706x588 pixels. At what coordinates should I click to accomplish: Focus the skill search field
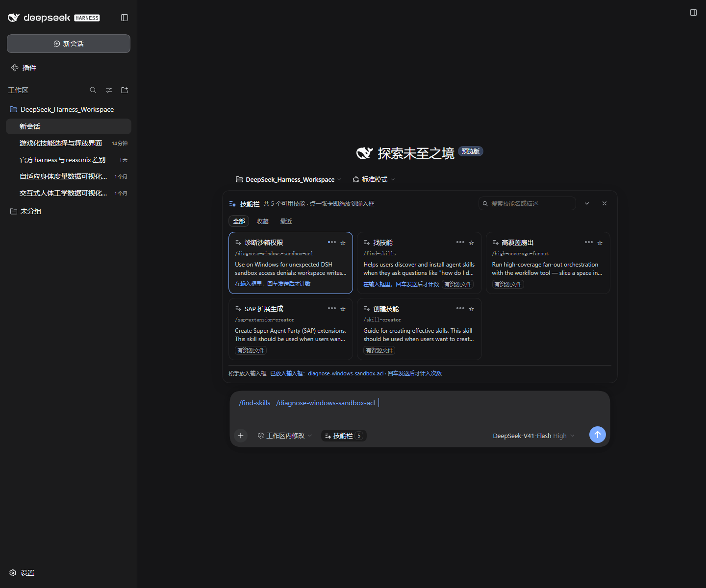527,203
